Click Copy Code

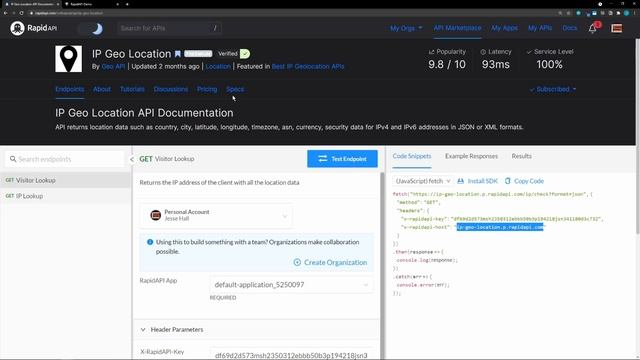[x=524, y=181]
